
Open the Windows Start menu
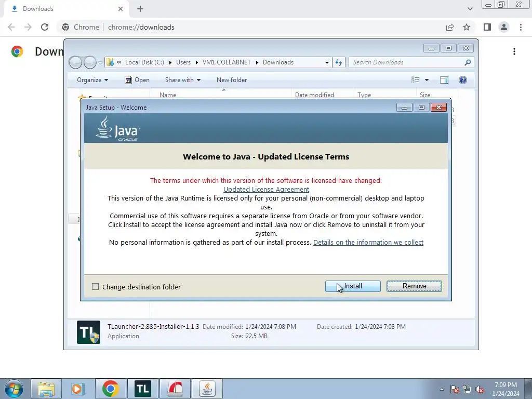14,389
